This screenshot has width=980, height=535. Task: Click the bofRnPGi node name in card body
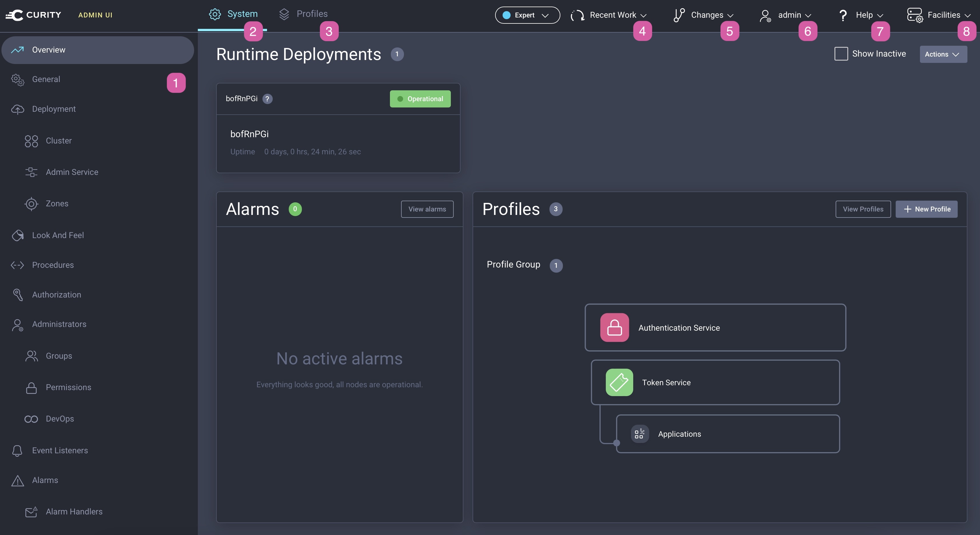tap(250, 134)
